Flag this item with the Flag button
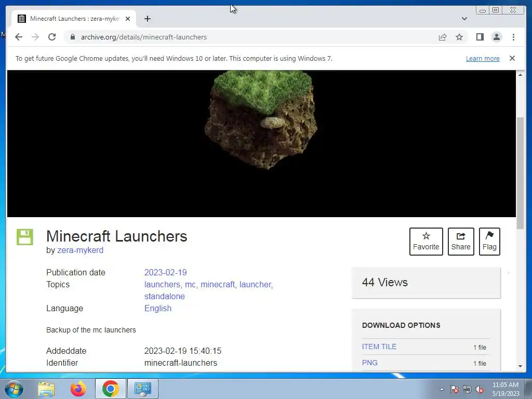The image size is (532, 399). coord(489,242)
